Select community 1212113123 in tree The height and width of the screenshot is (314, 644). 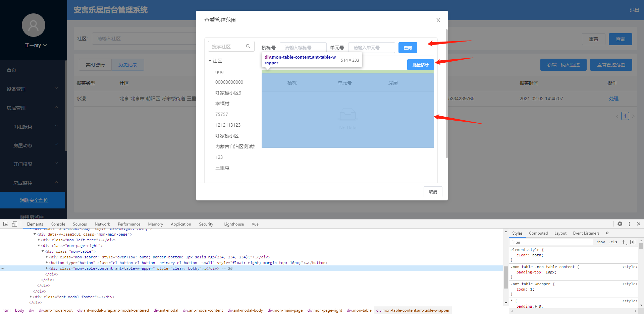(x=228, y=125)
